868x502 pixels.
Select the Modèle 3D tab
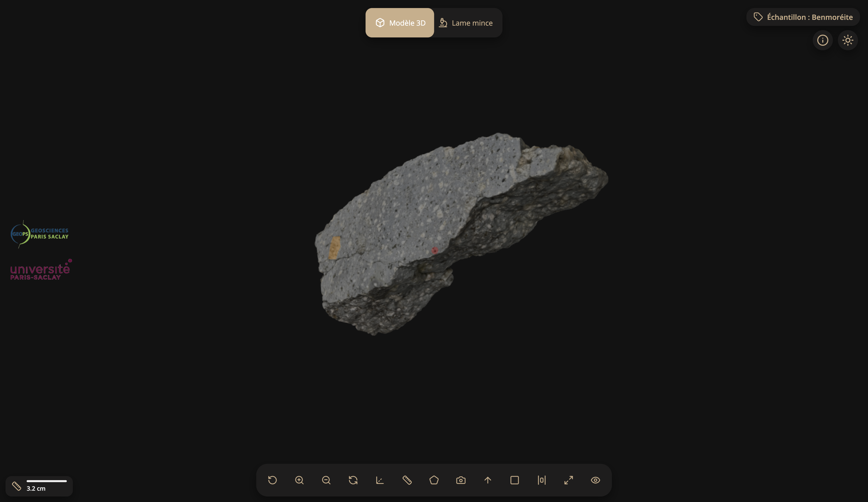[400, 23]
